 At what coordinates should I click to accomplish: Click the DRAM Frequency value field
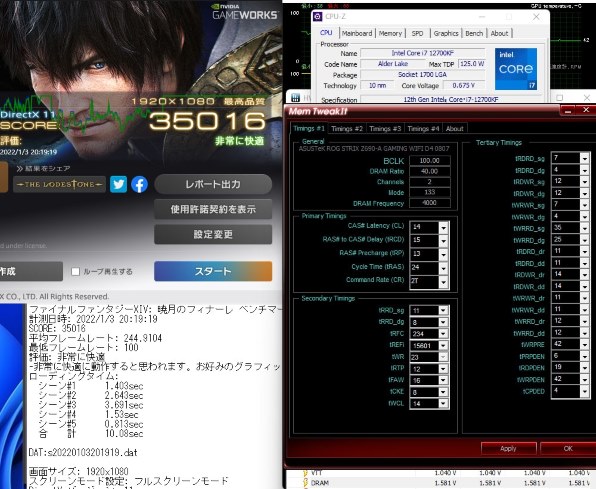430,203
